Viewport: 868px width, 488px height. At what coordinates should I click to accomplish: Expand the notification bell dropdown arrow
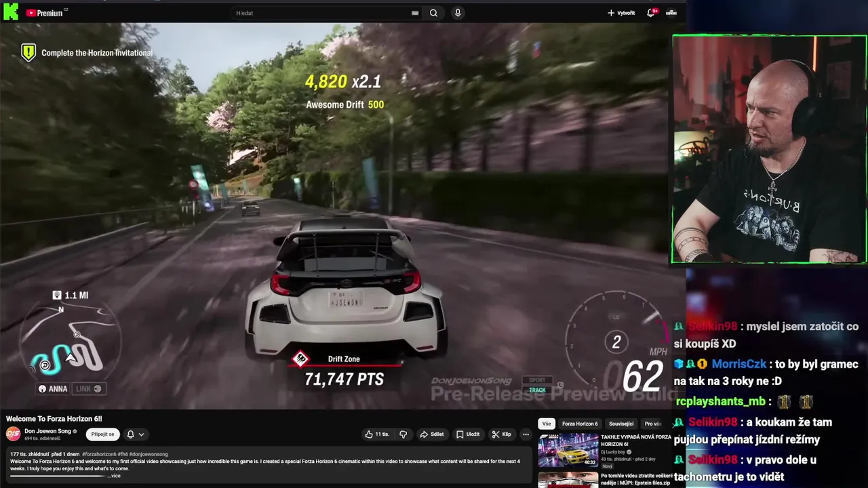point(141,434)
